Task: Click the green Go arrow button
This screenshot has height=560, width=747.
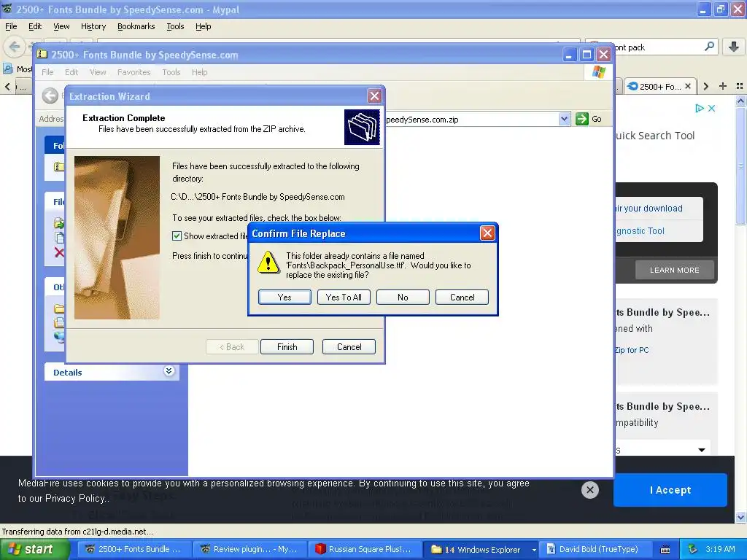Action: tap(581, 119)
